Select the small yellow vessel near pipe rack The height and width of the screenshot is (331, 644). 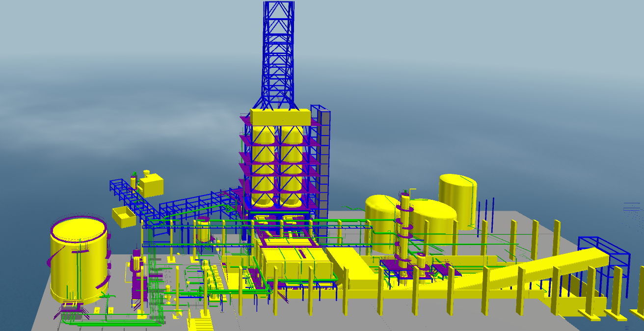click(203, 230)
